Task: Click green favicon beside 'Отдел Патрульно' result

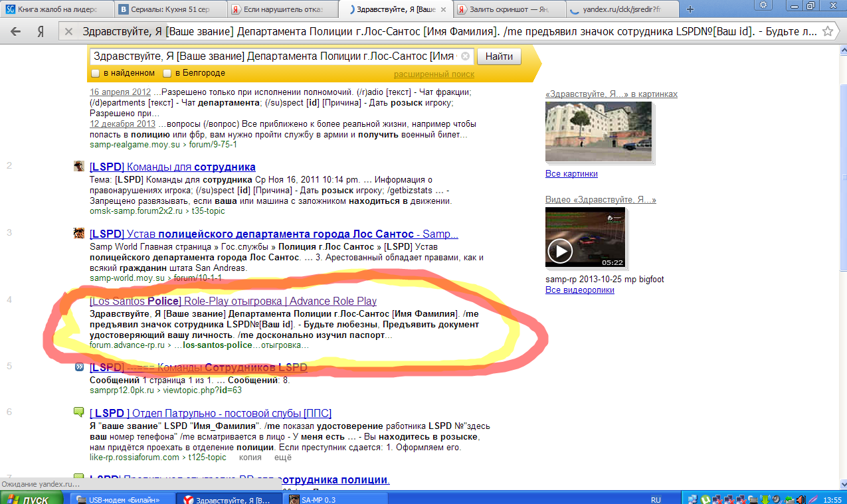Action: (x=79, y=412)
